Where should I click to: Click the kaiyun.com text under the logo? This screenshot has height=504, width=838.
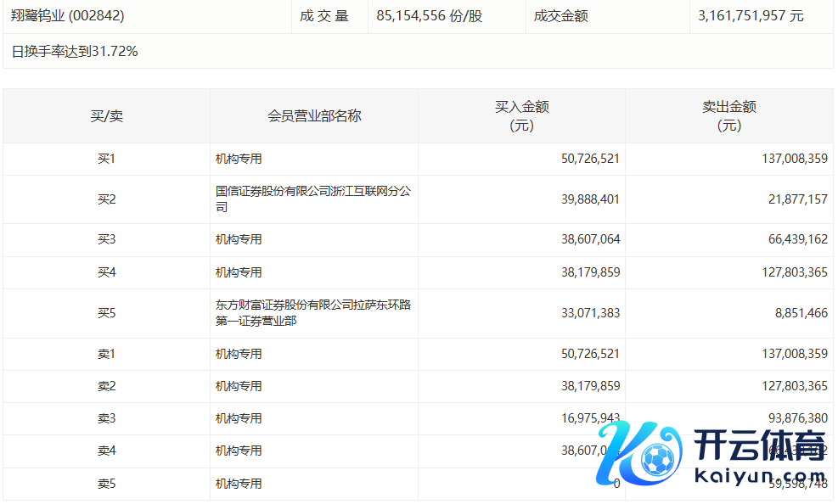pyautogui.click(x=759, y=477)
